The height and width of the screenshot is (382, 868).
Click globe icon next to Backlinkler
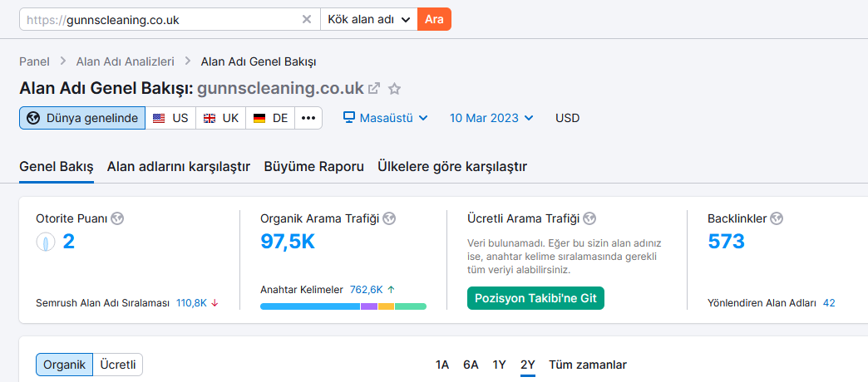(x=777, y=218)
